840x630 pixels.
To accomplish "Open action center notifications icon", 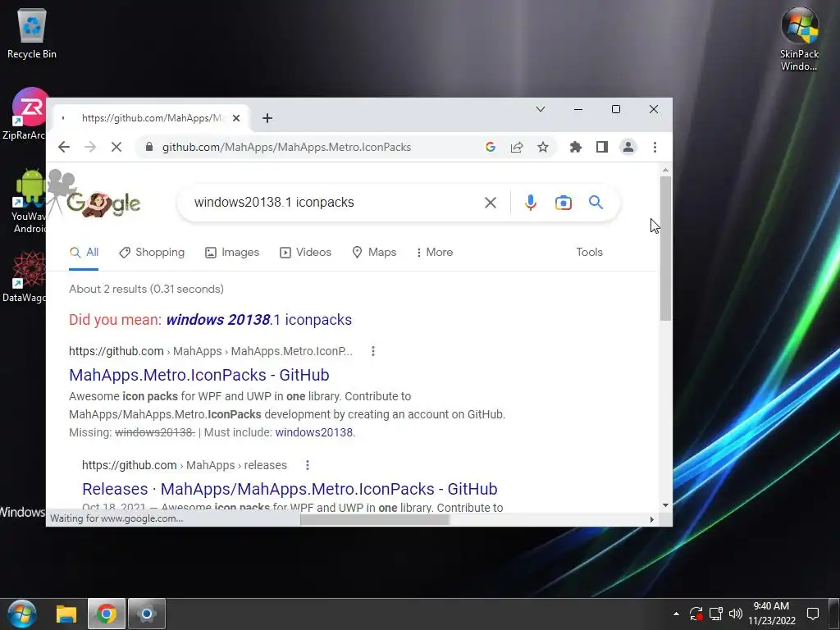I will point(813,614).
